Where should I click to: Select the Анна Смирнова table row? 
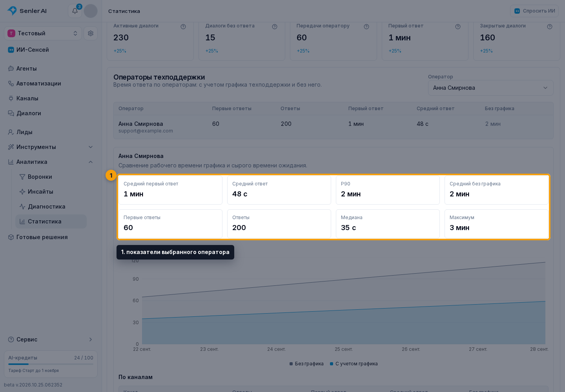pyautogui.click(x=334, y=127)
